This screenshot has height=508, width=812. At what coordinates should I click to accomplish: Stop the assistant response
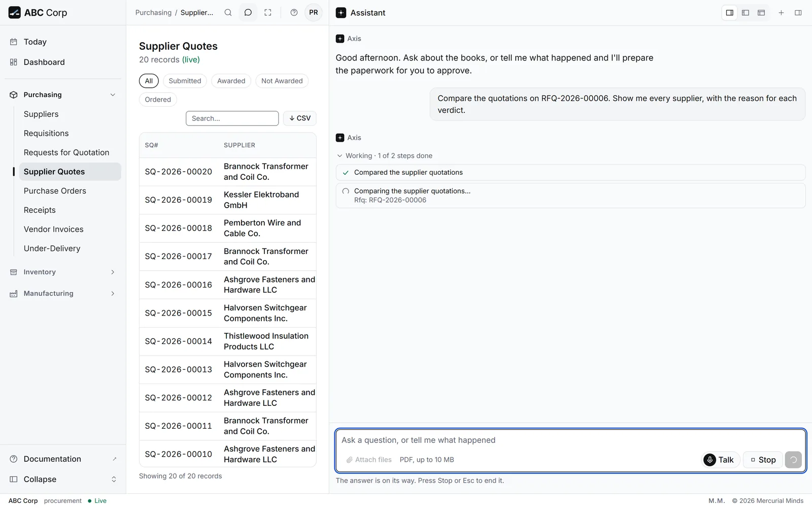click(x=763, y=460)
